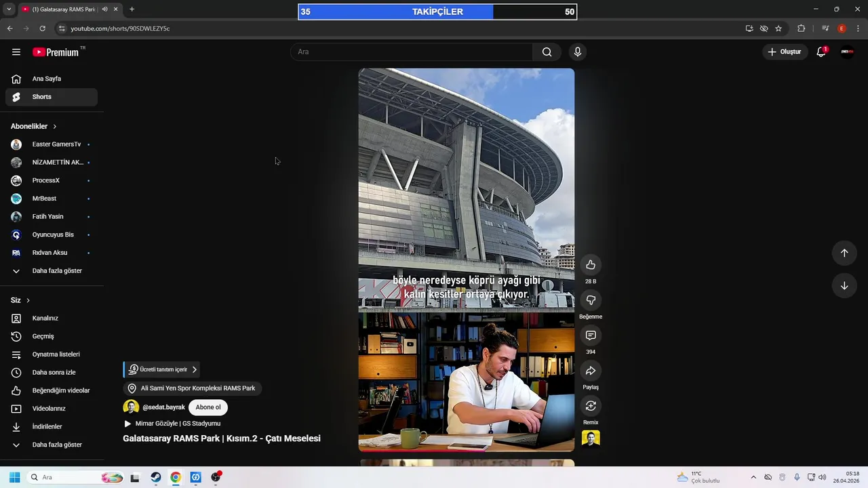This screenshot has width=868, height=488.
Task: Open the notifications bell
Action: pos(821,52)
